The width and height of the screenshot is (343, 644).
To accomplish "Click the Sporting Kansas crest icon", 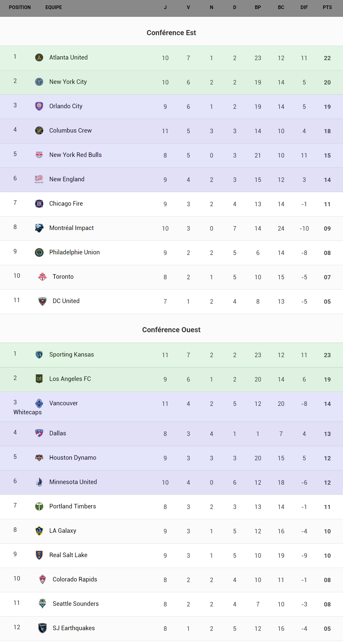I will point(39,355).
